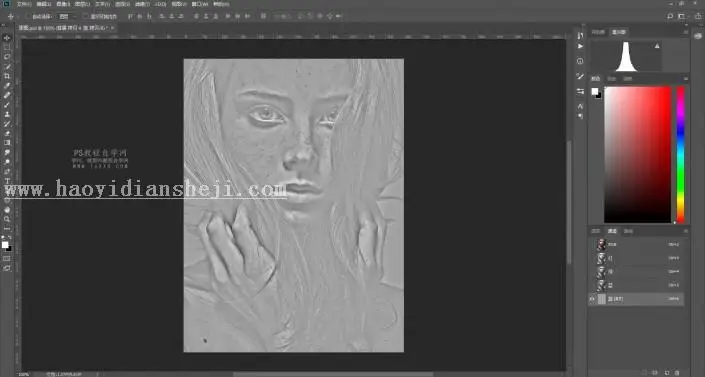Open the Histogram panel flyout menu
This screenshot has width=705, height=377.
click(x=685, y=32)
